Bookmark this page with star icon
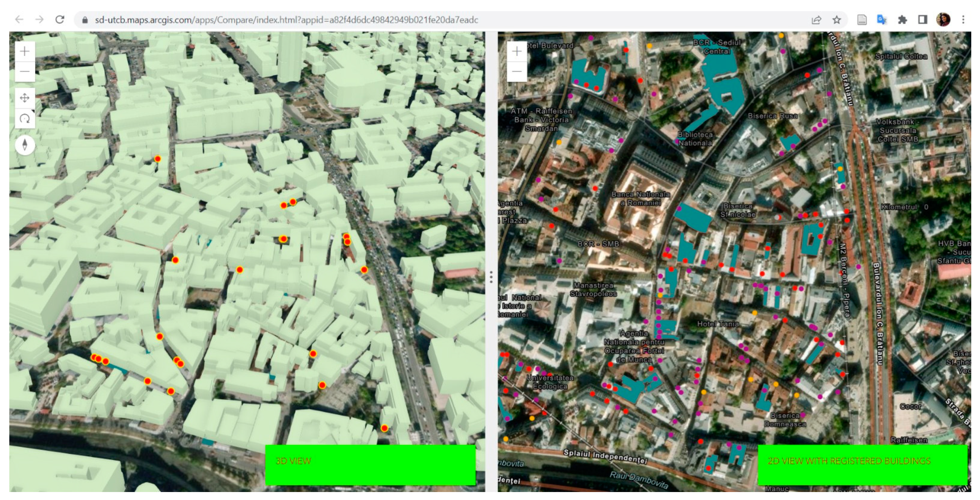980x500 pixels. click(837, 20)
